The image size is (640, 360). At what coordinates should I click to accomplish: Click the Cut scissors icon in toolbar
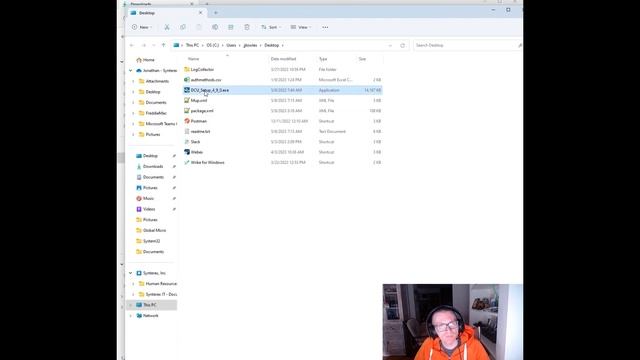[167, 27]
